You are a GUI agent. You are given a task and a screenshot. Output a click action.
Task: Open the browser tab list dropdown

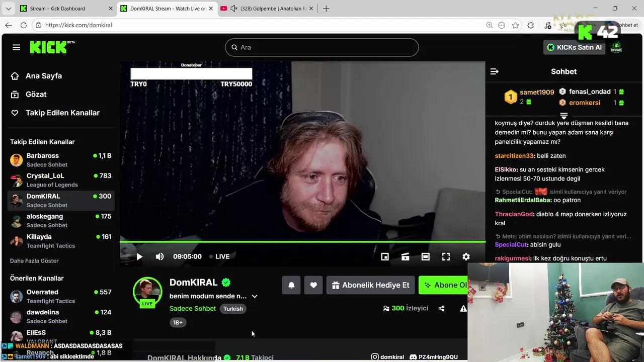[9, 9]
